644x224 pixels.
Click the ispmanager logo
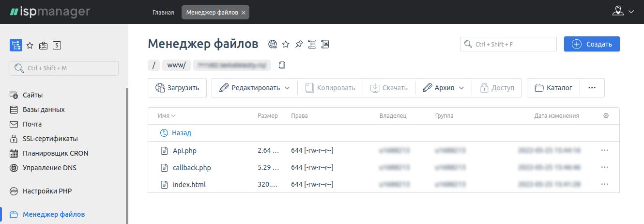[50, 11]
